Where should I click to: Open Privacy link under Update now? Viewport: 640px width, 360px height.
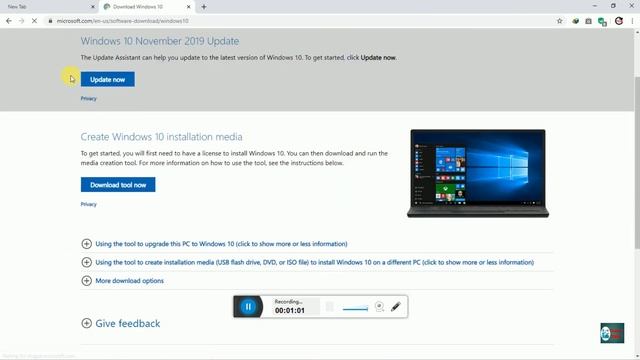pos(89,98)
